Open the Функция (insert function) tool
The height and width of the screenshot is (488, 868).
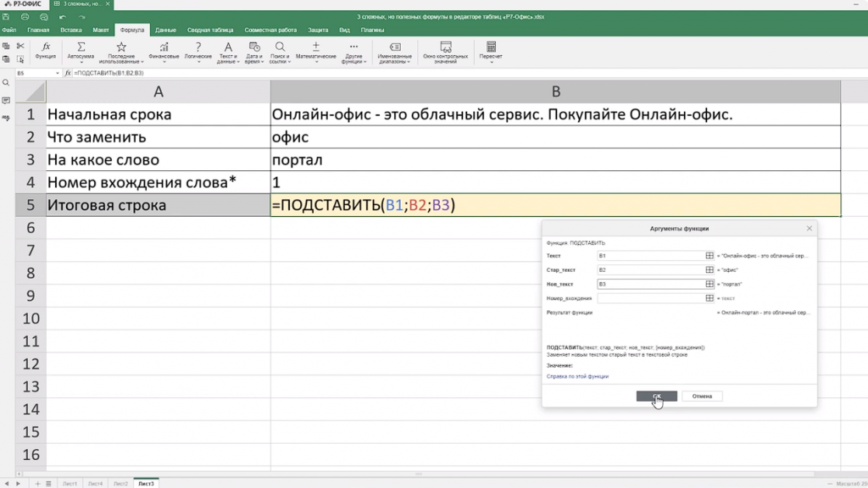point(46,51)
